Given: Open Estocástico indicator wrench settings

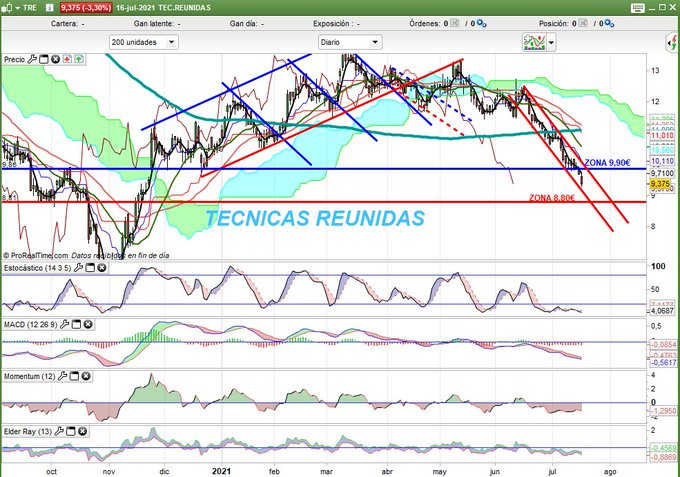Looking at the screenshot, I should (78, 268).
